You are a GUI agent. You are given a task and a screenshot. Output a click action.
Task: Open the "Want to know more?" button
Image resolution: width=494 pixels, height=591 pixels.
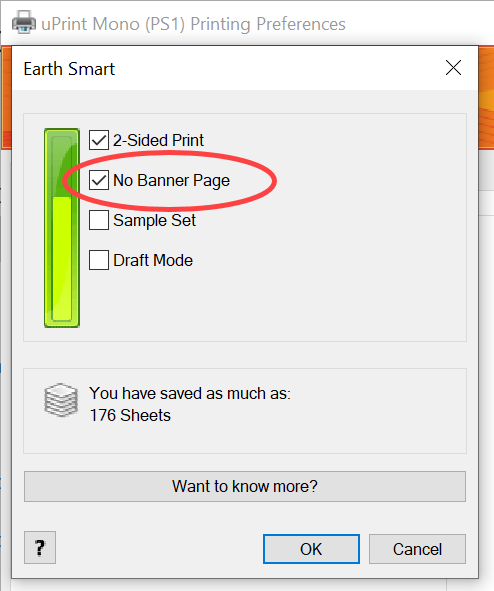coord(245,486)
